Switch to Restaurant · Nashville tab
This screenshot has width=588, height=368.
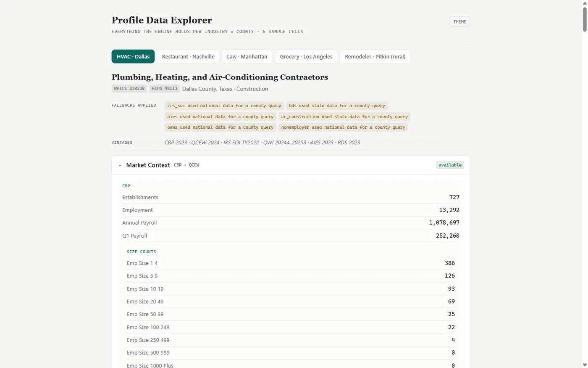coord(188,56)
